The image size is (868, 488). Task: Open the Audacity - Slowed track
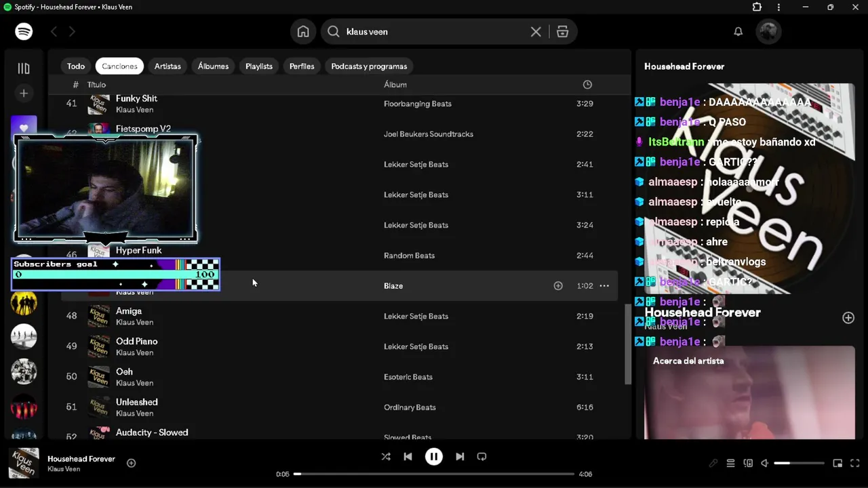click(x=152, y=432)
